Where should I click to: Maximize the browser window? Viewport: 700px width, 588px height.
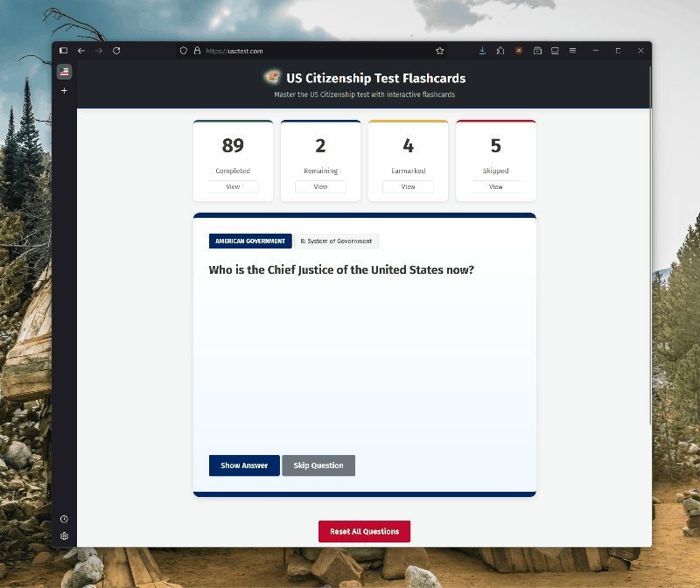pos(618,51)
